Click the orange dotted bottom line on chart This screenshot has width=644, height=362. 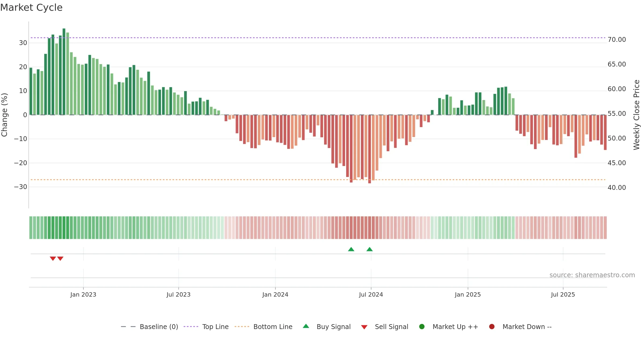point(318,180)
